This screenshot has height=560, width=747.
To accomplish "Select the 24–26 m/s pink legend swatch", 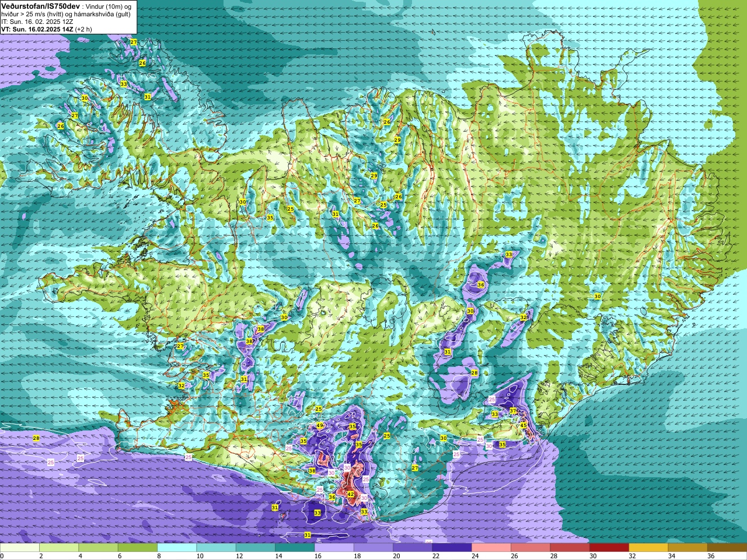I will (491, 548).
